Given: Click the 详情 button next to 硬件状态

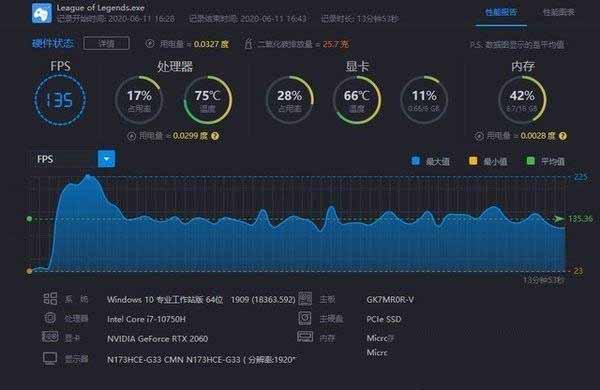Looking at the screenshot, I should 106,43.
